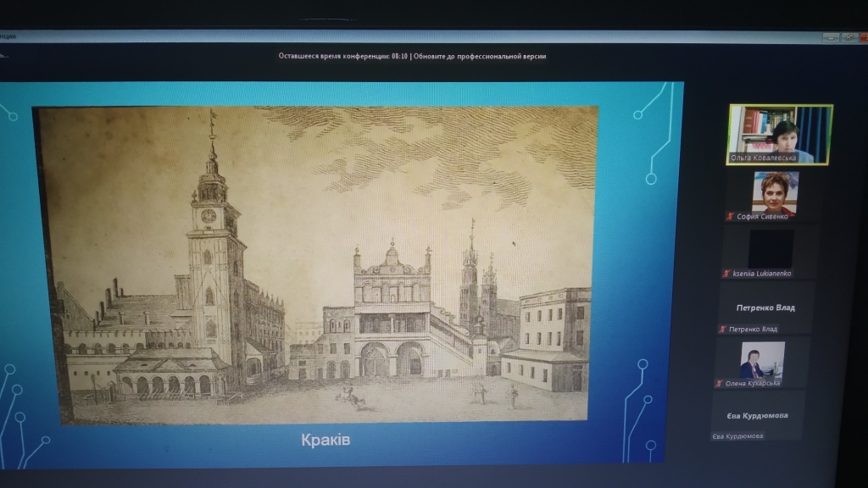Click the muted microphone icon beside София Сивенко
The width and height of the screenshot is (868, 488).
point(730,216)
